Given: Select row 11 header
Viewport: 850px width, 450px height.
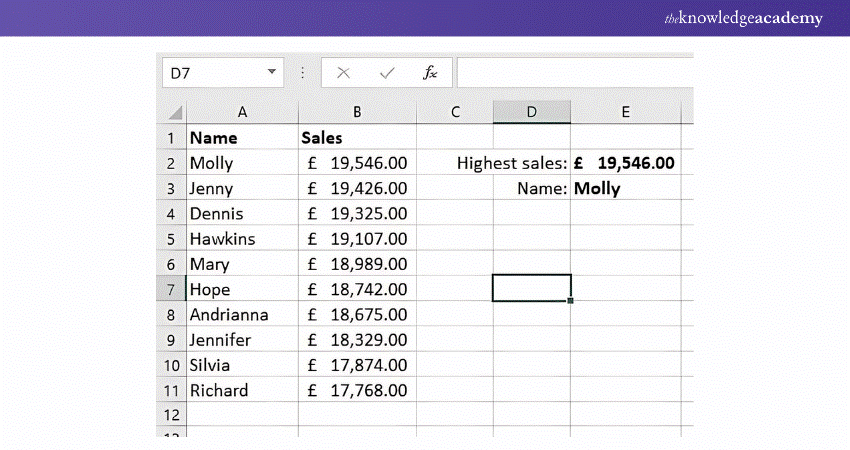Looking at the screenshot, I should point(171,390).
